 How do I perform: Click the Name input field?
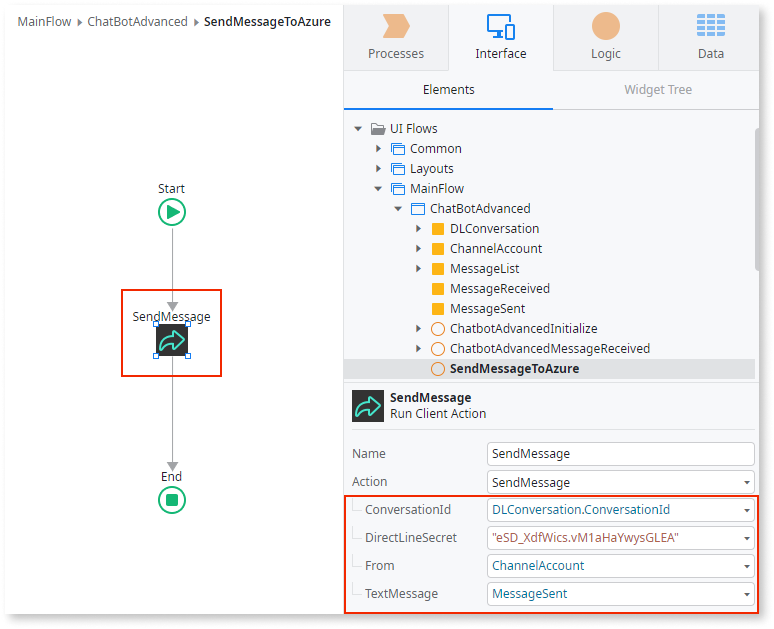pyautogui.click(x=620, y=454)
